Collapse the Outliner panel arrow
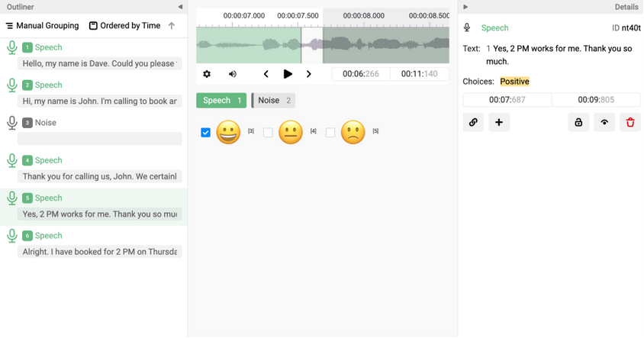The width and height of the screenshot is (644, 338). pos(180,7)
